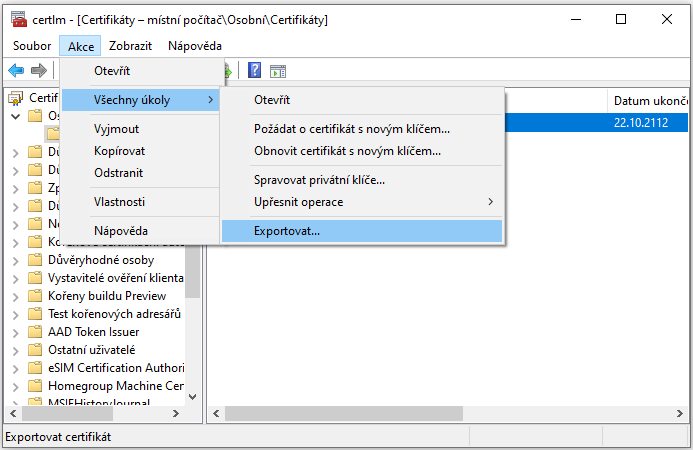Click the right pane horizontal scrollbar thumb
The image size is (693, 450).
click(x=344, y=414)
